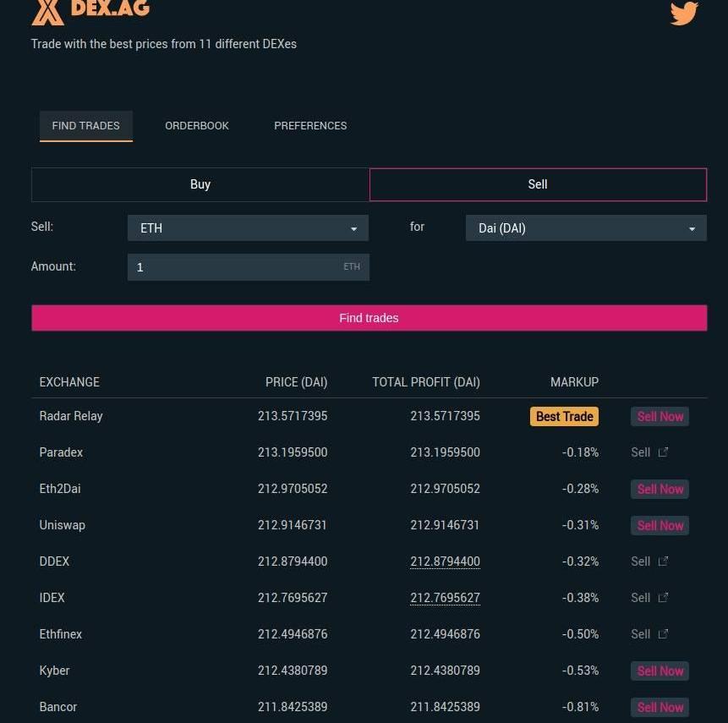This screenshot has height=723, width=728.
Task: Expand the ETH sell token dropdown
Action: pyautogui.click(x=248, y=228)
